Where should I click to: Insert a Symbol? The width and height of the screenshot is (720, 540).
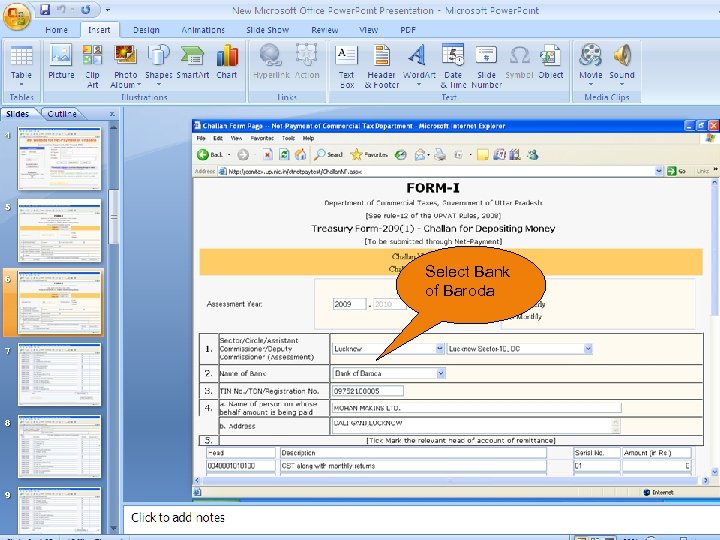point(519,62)
